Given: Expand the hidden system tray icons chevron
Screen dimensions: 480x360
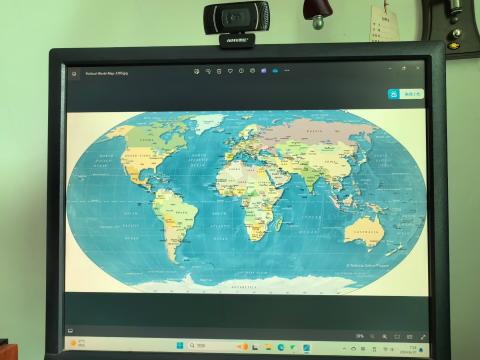Looking at the screenshot, I should point(344,349).
